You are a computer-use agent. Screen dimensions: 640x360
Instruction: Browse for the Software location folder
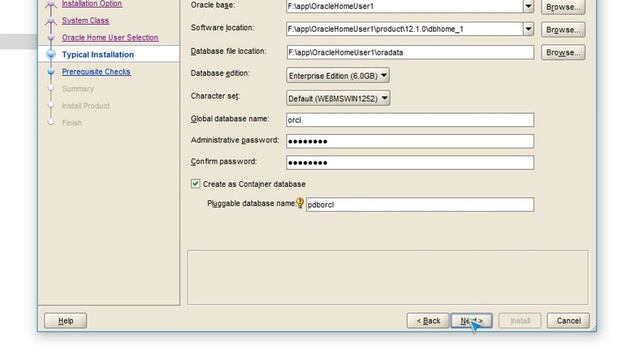pos(563,30)
